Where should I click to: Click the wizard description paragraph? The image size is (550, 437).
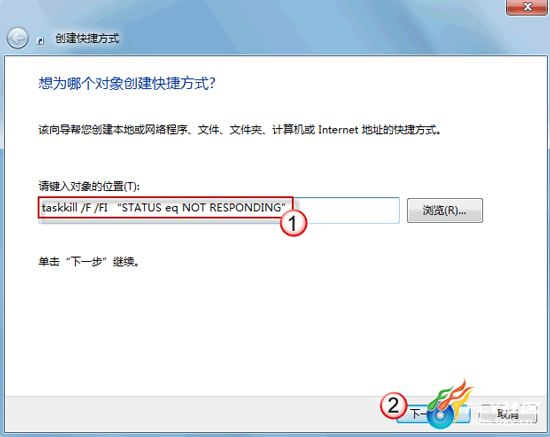click(x=240, y=130)
